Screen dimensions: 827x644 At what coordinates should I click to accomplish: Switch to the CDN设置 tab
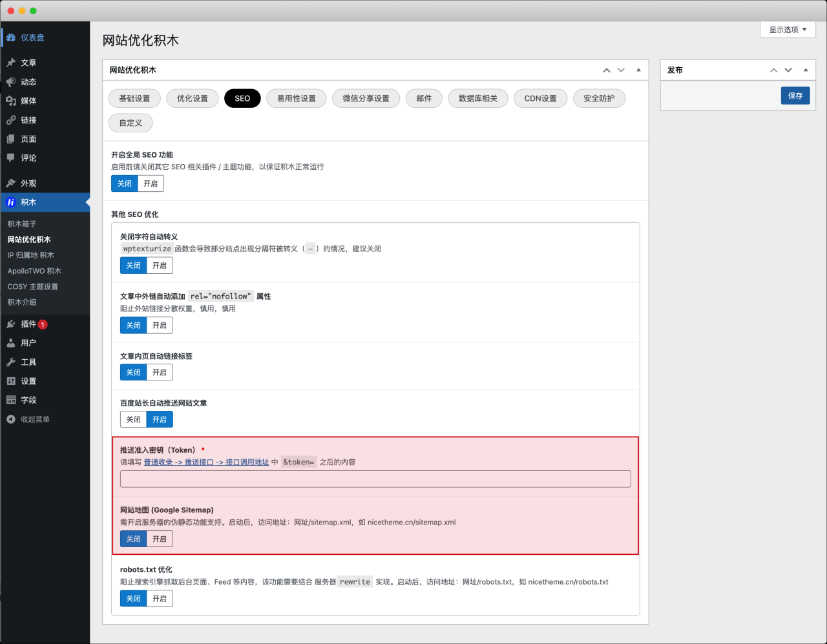click(540, 98)
